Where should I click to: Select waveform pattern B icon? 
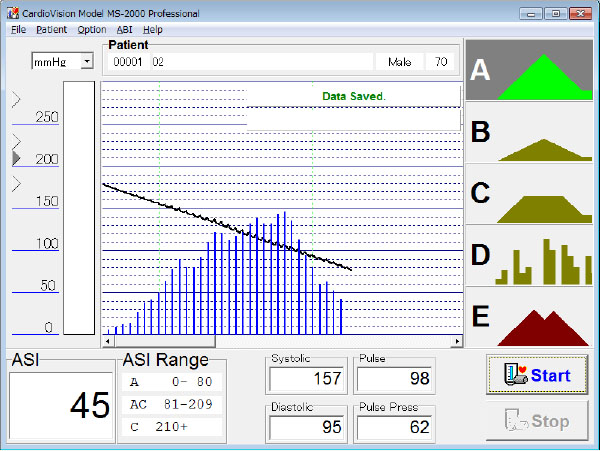(529, 132)
